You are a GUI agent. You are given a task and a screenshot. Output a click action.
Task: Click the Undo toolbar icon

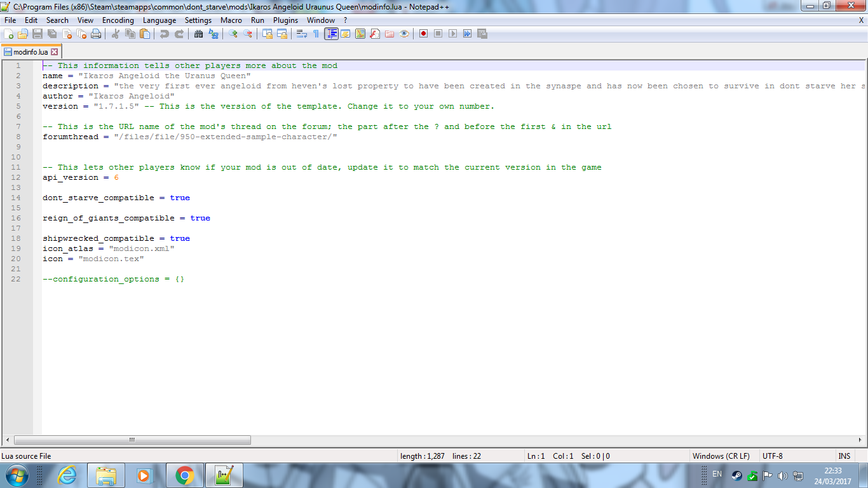pos(165,34)
